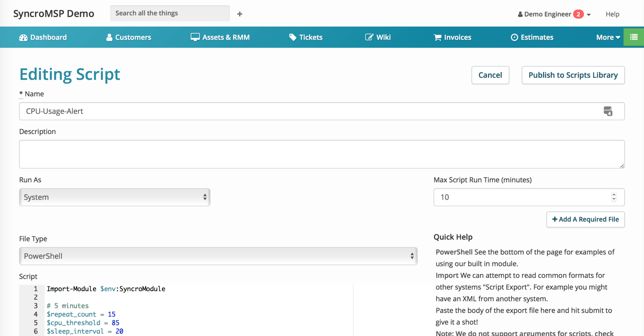The height and width of the screenshot is (336, 644).
Task: Open the File Type dropdown showing PowerShell
Action: point(218,256)
